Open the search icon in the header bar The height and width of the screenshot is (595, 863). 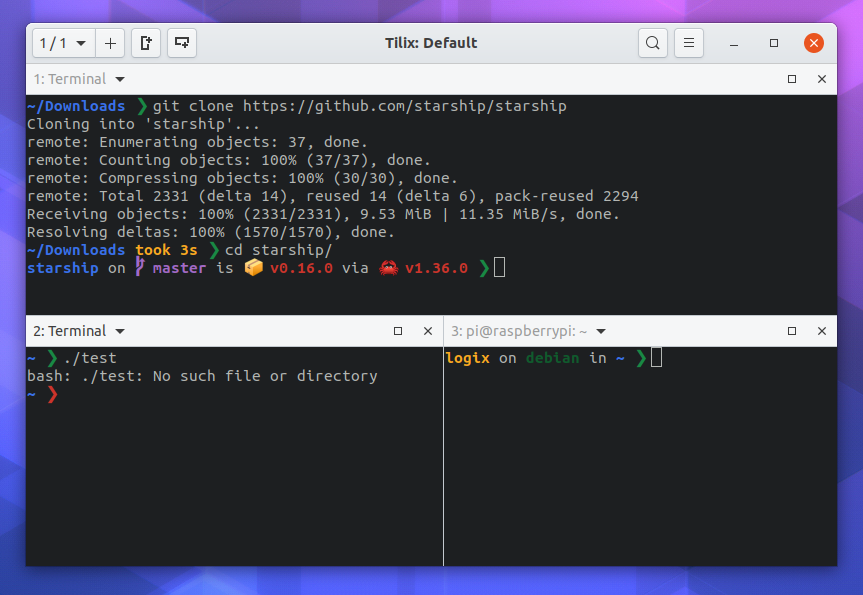coord(652,43)
